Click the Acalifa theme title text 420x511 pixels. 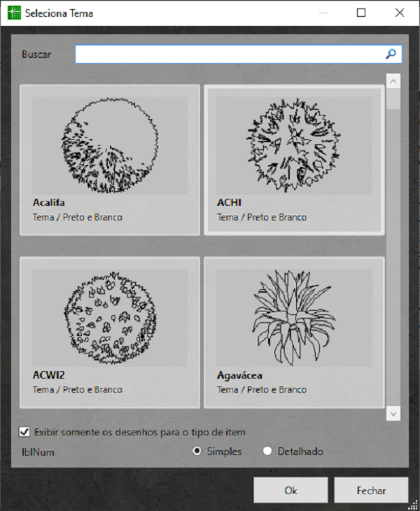[49, 203]
